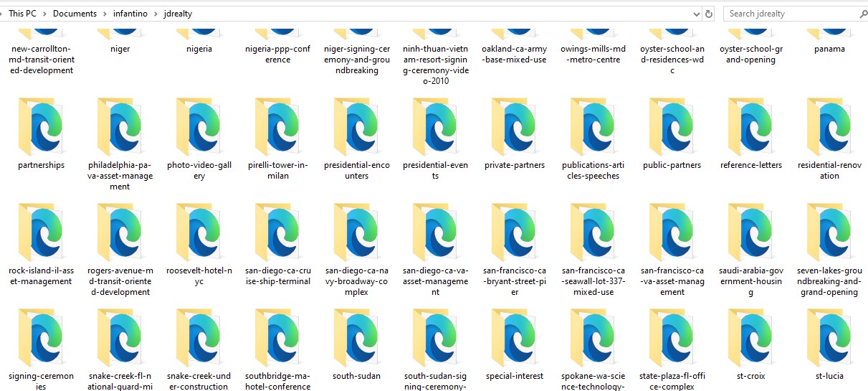Click the search magnifier icon
Screen dimensions: 868x391
(862, 13)
